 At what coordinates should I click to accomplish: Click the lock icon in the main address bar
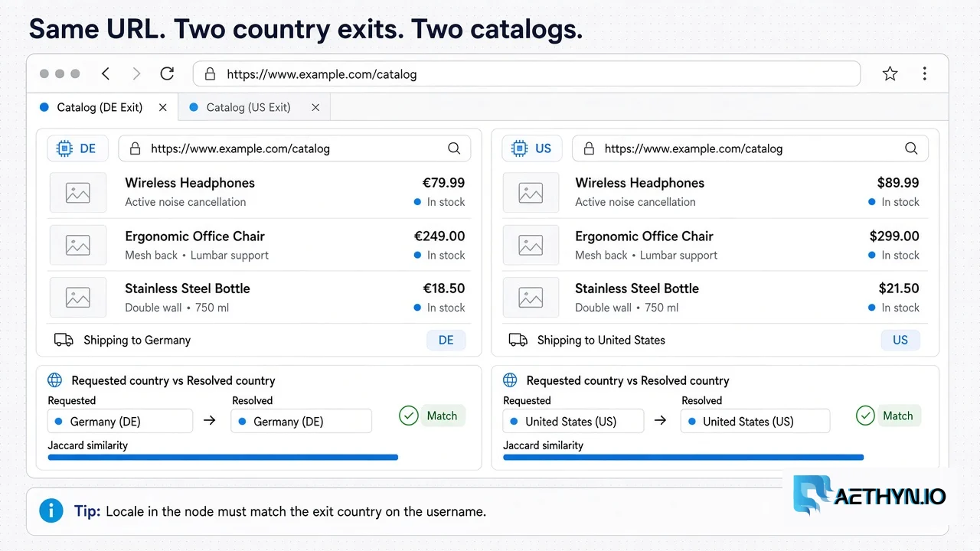[210, 74]
